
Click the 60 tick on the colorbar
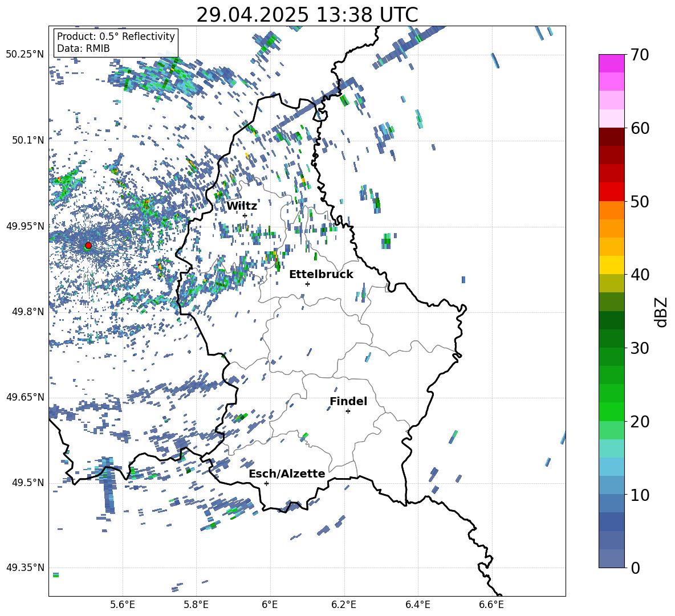640,128
